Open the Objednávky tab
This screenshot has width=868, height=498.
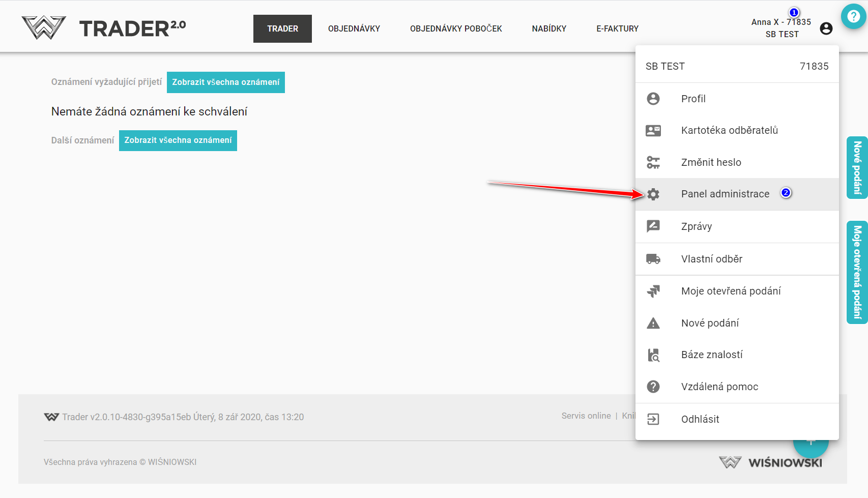pos(354,28)
